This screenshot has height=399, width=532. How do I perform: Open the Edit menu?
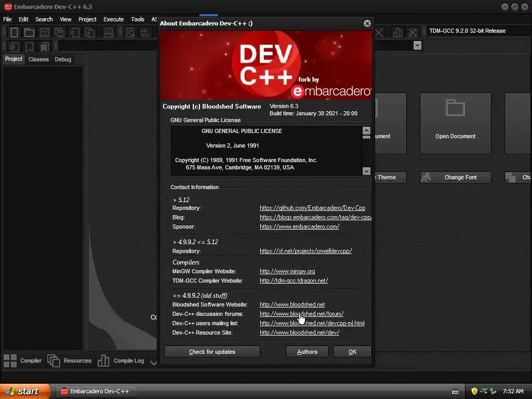[x=23, y=19]
